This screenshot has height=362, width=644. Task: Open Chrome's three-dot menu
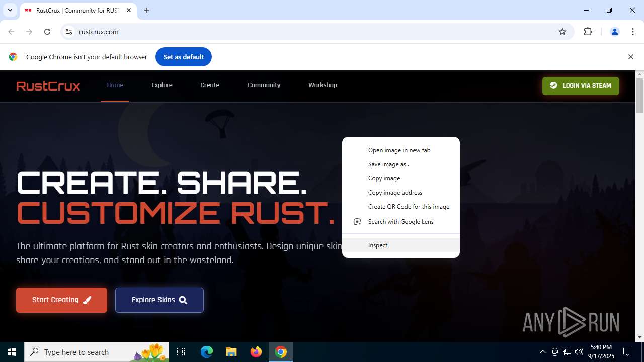click(x=632, y=32)
